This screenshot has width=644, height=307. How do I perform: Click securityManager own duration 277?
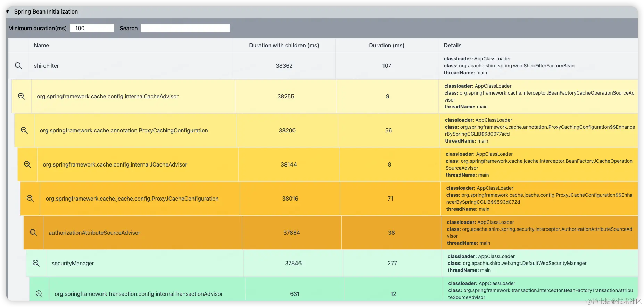point(392,263)
